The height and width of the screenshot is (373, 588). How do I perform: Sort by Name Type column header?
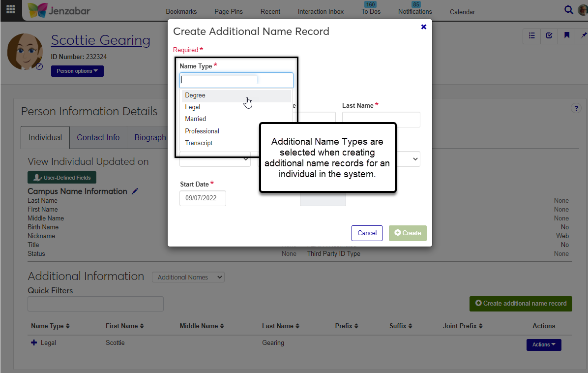tap(50, 326)
